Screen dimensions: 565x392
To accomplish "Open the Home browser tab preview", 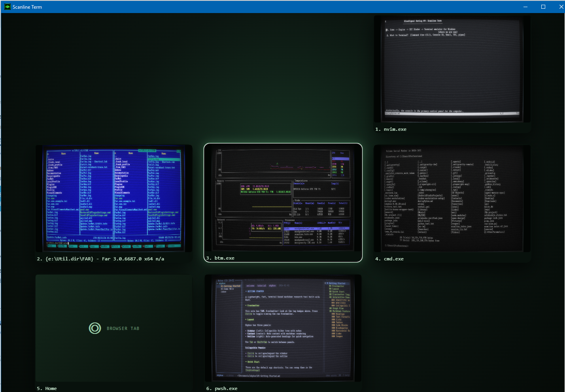I will 114,328.
